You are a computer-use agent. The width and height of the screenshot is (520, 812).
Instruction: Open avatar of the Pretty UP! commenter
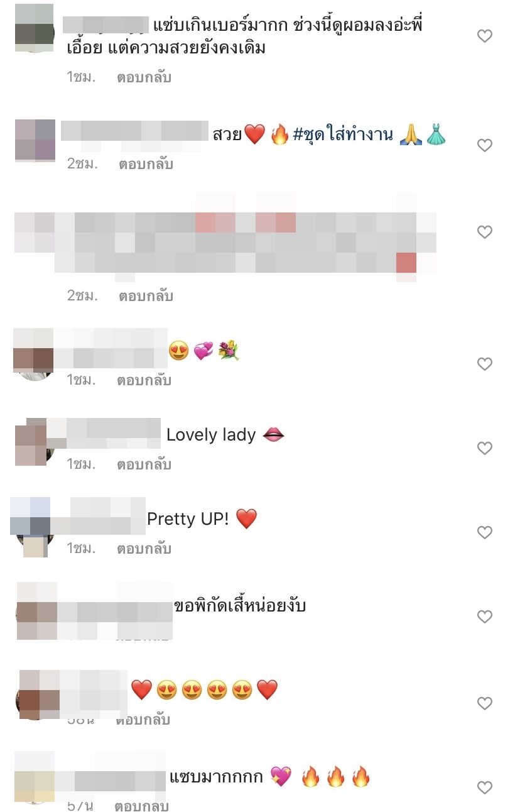pos(33,527)
